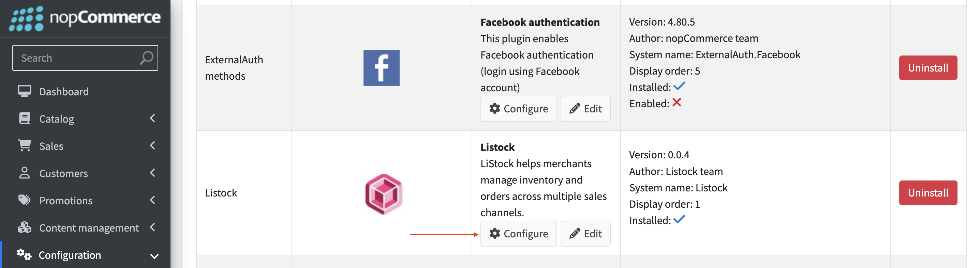
Task: Expand the Catalog menu chevron
Action: click(152, 118)
